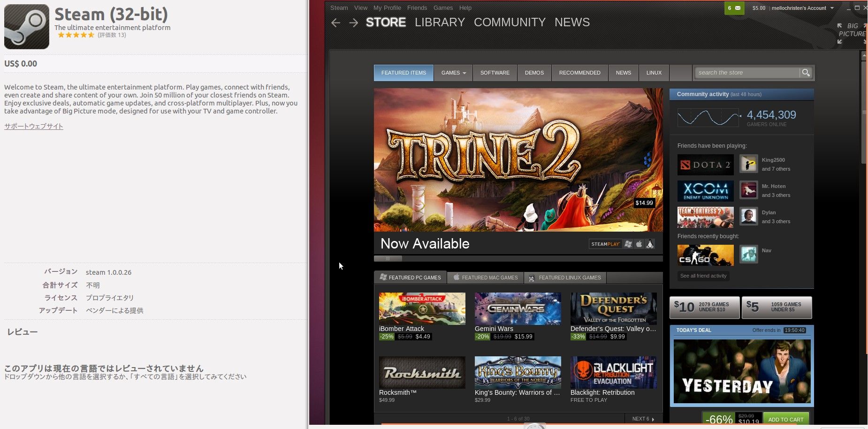Switch to the COMMUNITY section

pos(510,23)
